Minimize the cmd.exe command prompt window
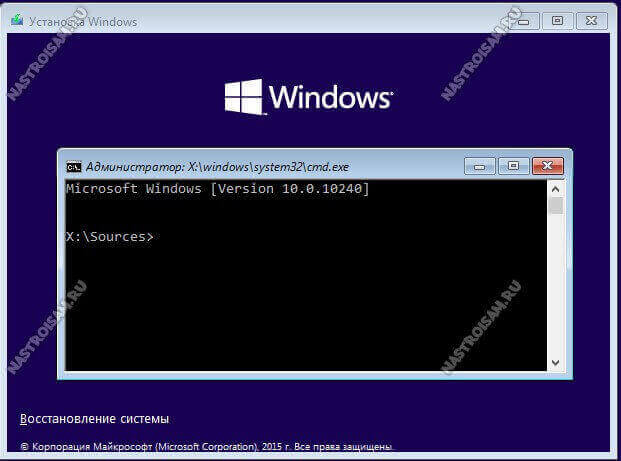Image resolution: width=621 pixels, height=461 pixels. click(x=479, y=166)
